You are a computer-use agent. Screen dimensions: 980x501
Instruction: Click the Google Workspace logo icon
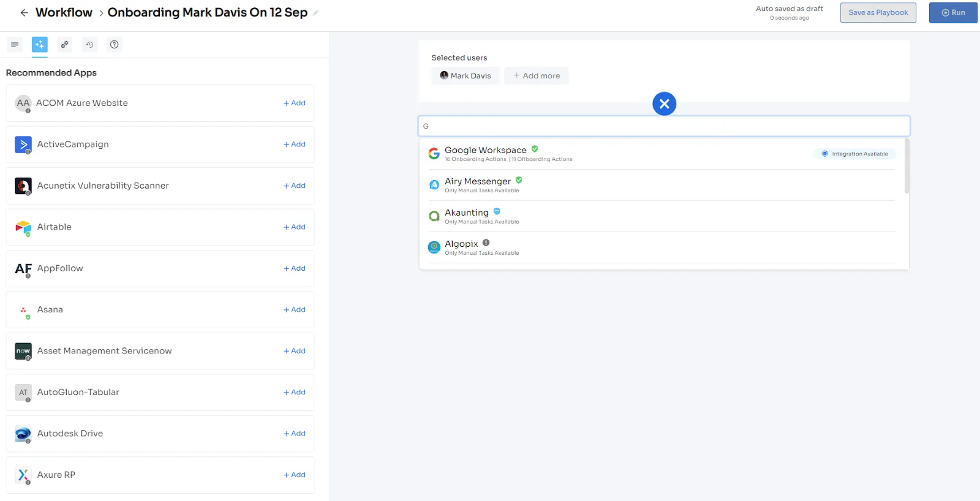pos(434,154)
